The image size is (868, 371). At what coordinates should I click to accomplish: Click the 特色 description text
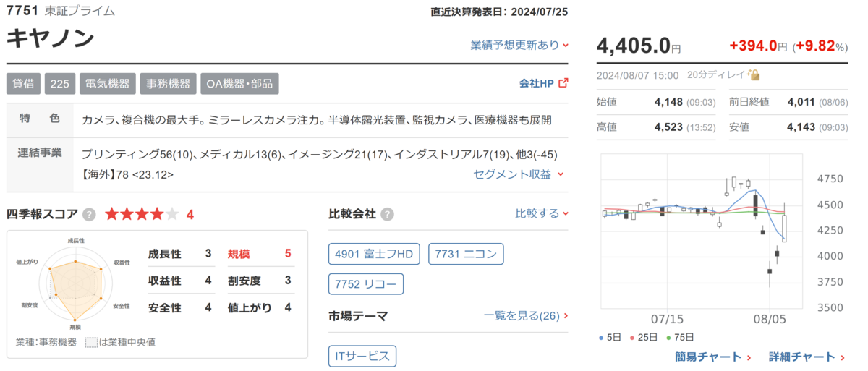(317, 119)
